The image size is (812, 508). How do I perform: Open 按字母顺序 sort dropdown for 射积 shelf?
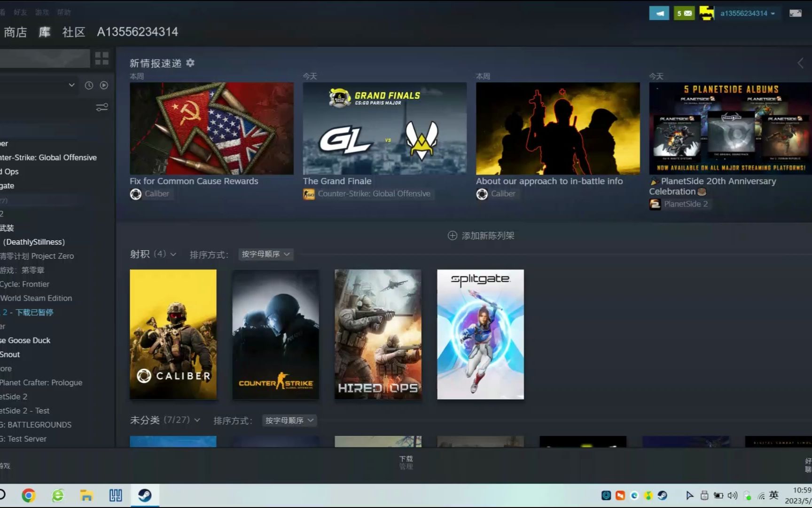pos(265,254)
